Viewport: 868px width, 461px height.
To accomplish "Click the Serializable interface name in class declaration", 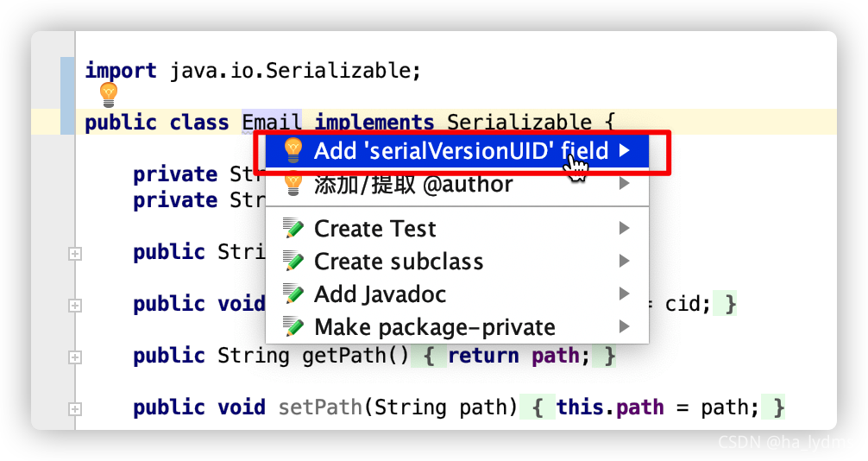I will pyautogui.click(x=519, y=123).
